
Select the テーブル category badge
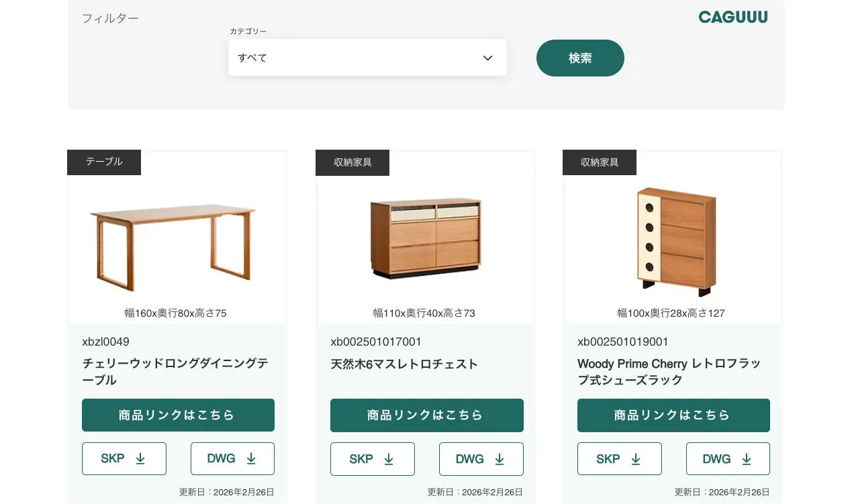pos(103,162)
